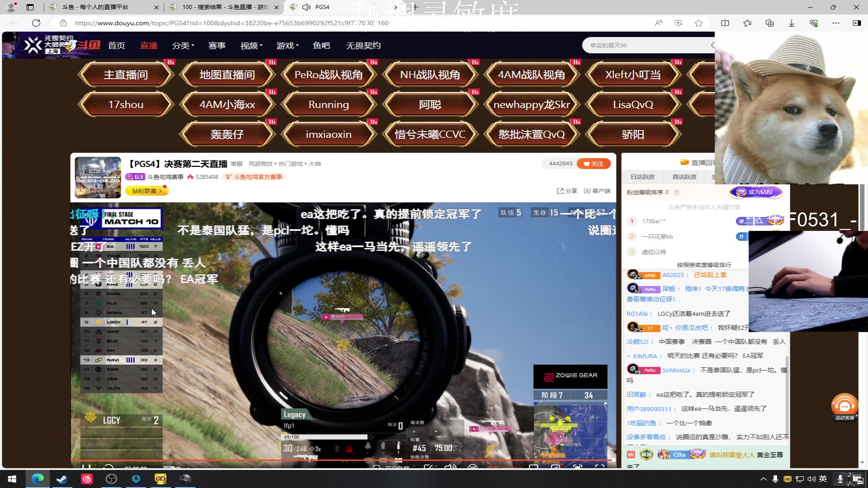Click the 成为钻粉 button
The width and height of the screenshot is (868, 488).
pos(755,192)
